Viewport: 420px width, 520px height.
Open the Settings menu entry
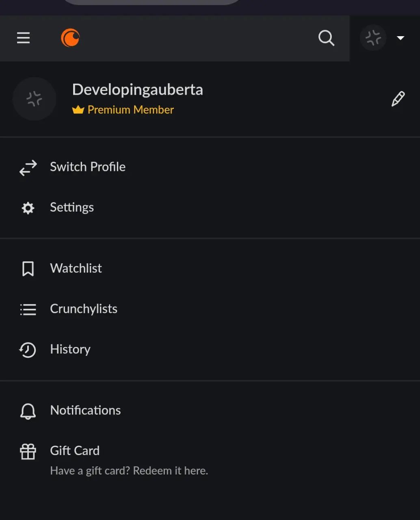pyautogui.click(x=210, y=208)
